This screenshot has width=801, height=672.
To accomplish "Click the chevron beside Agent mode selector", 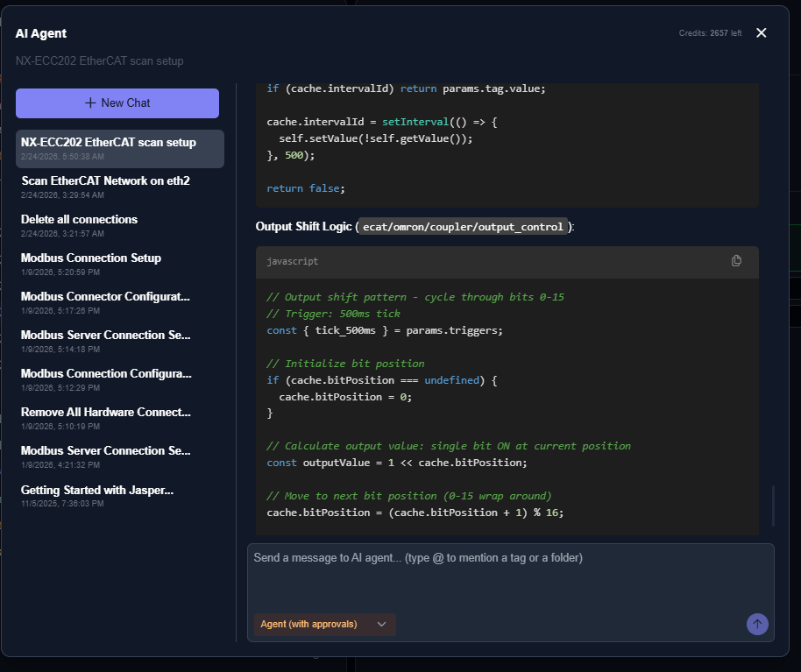I will pos(381,625).
